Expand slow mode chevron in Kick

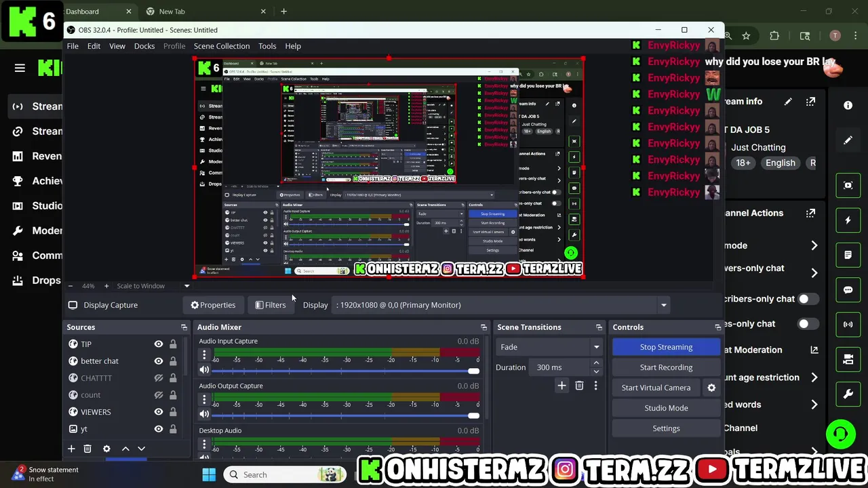814,245
